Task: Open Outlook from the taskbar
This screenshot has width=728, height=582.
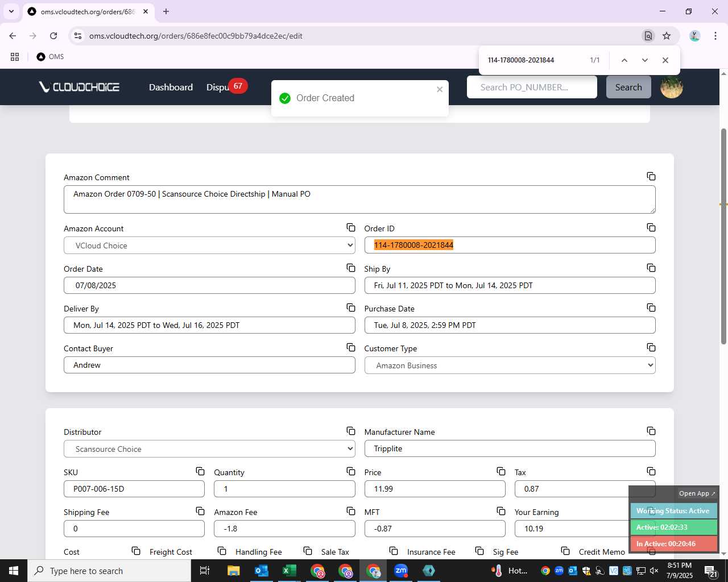Action: click(261, 571)
